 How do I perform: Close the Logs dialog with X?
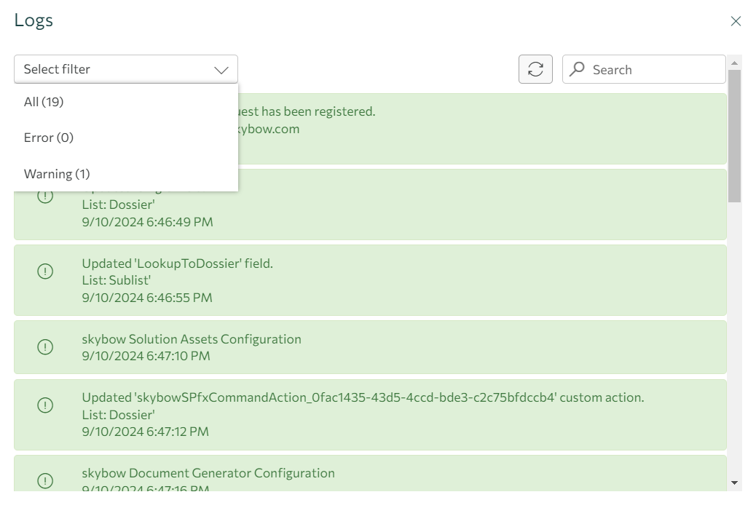pyautogui.click(x=736, y=21)
